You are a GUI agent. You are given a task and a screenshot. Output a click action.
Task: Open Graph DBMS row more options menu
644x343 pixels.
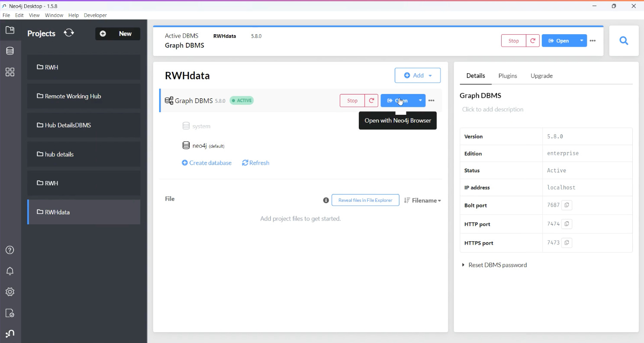click(431, 100)
